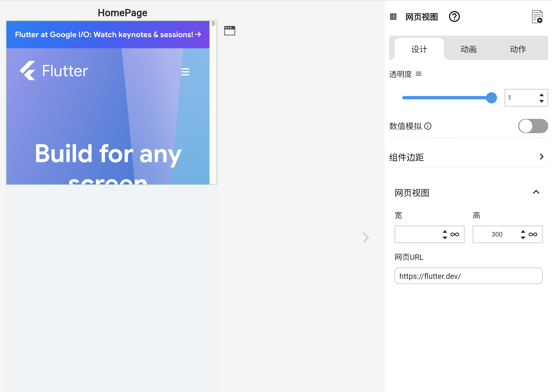Viewport: 552px width, 392px height.
Task: Open the Flutter hamburger menu in preview
Action: pos(185,72)
